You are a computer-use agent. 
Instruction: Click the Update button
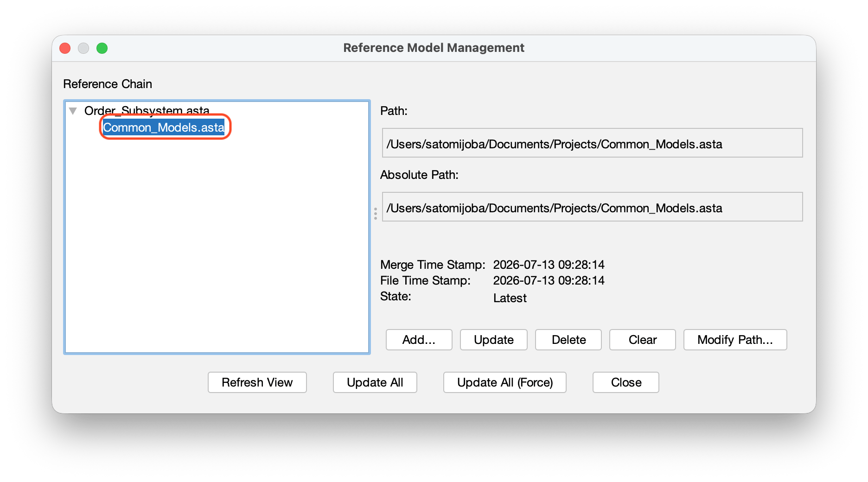pos(493,340)
